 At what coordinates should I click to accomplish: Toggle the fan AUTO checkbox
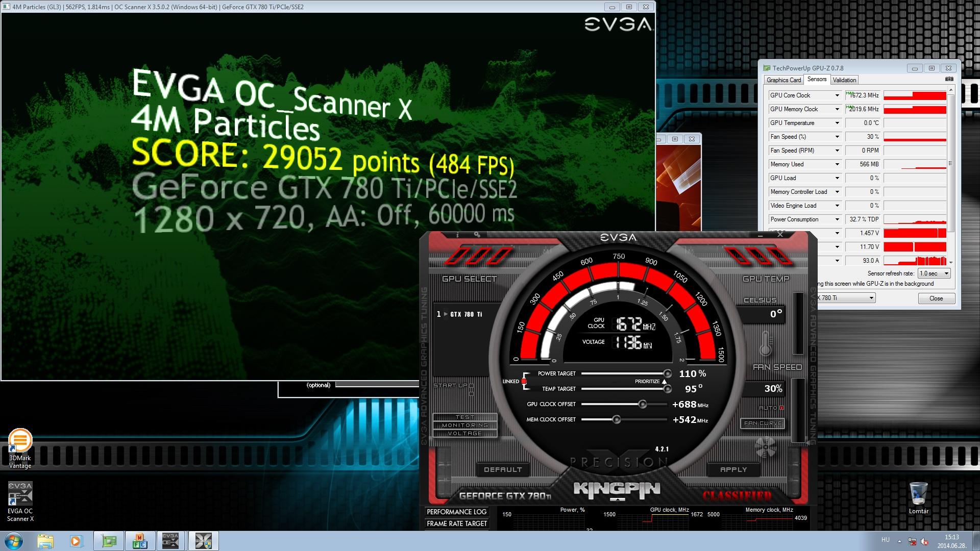(781, 408)
